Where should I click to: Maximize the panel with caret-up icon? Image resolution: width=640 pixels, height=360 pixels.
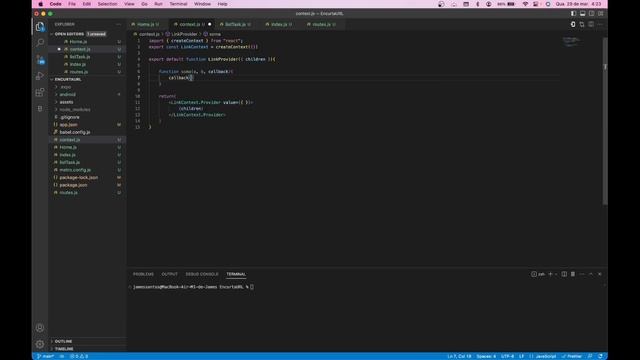click(591, 274)
